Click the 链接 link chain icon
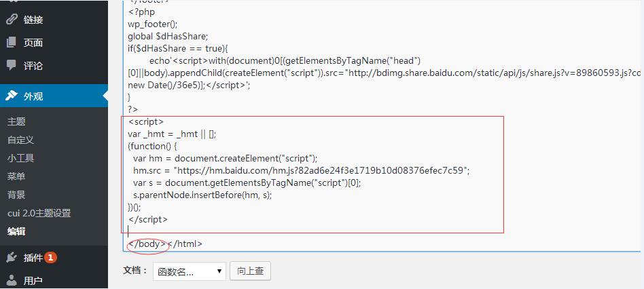644x289 pixels. [12, 19]
